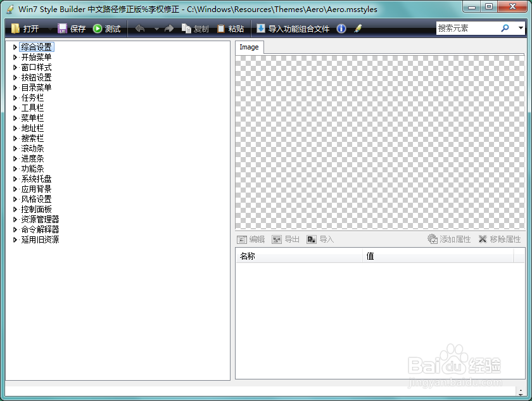
Task: Switch to the Image tab
Action: point(249,47)
